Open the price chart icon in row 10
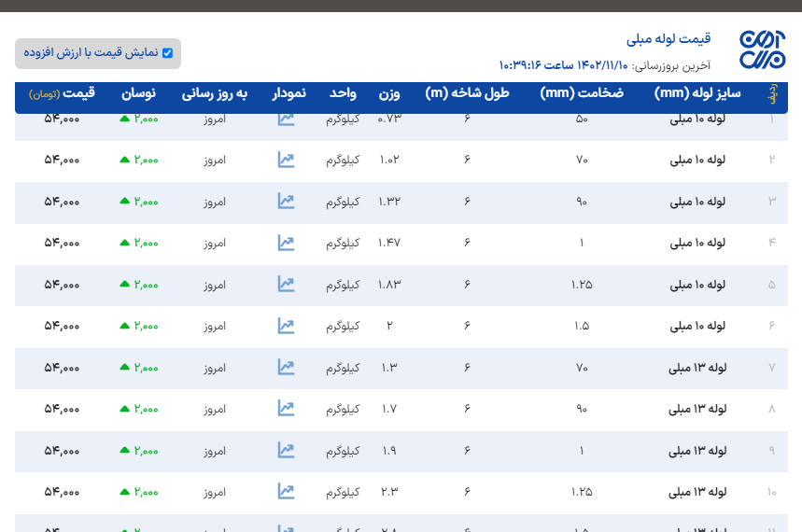 tap(287, 491)
